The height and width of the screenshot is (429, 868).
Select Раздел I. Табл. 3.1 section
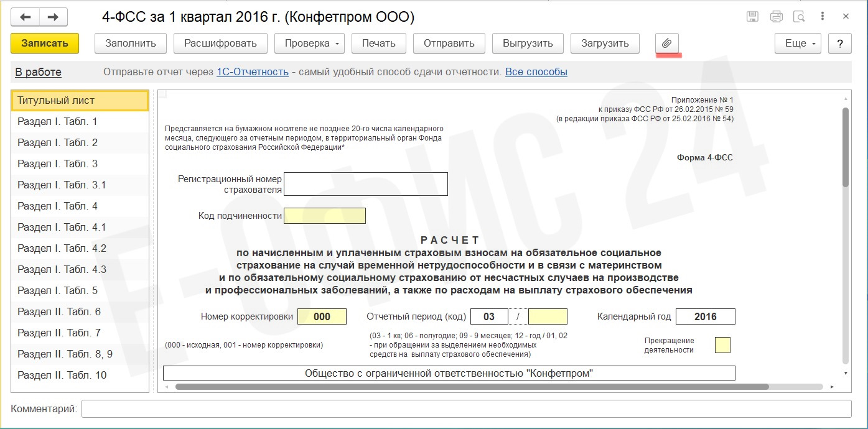[62, 185]
